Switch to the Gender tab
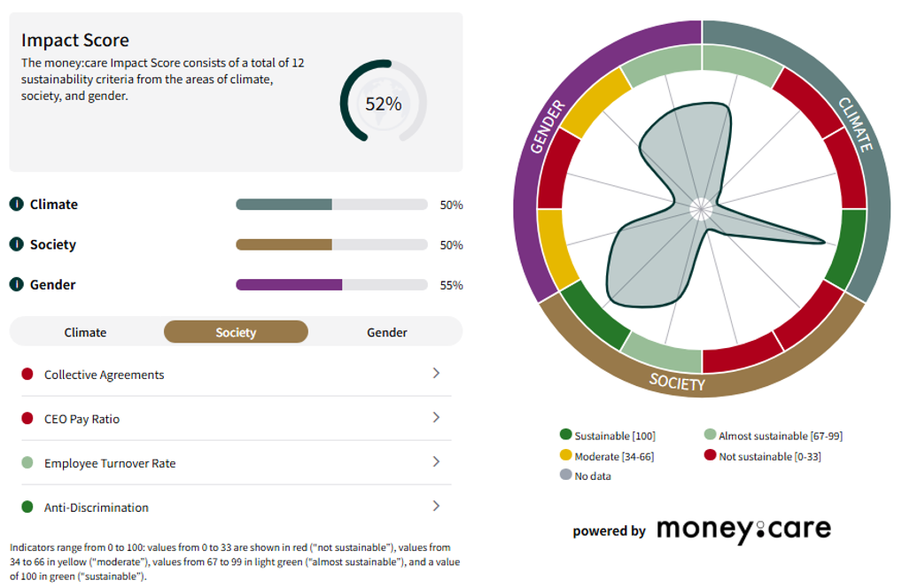Image resolution: width=902 pixels, height=588 pixels. (x=386, y=332)
